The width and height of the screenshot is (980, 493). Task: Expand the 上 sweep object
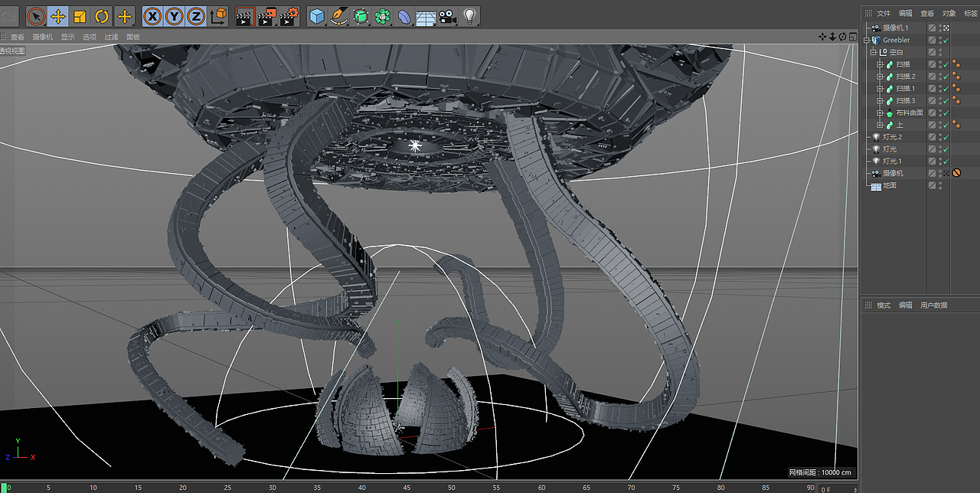880,125
